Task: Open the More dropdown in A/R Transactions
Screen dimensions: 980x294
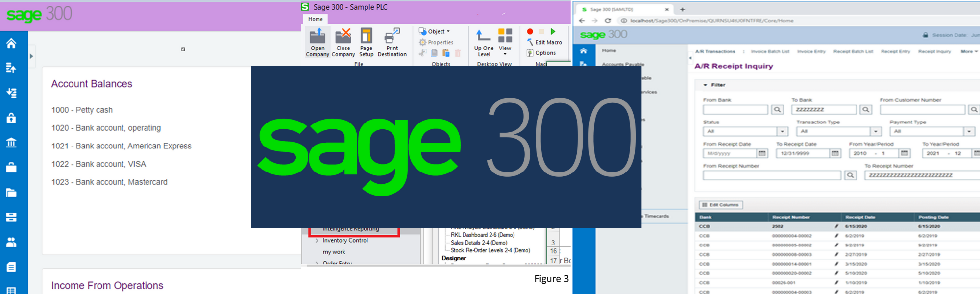Action: point(969,51)
